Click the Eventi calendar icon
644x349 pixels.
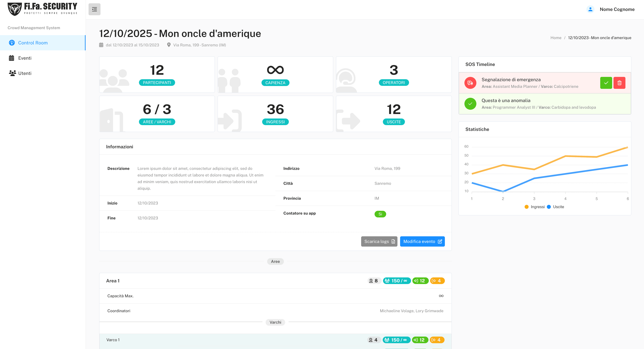(x=11, y=58)
